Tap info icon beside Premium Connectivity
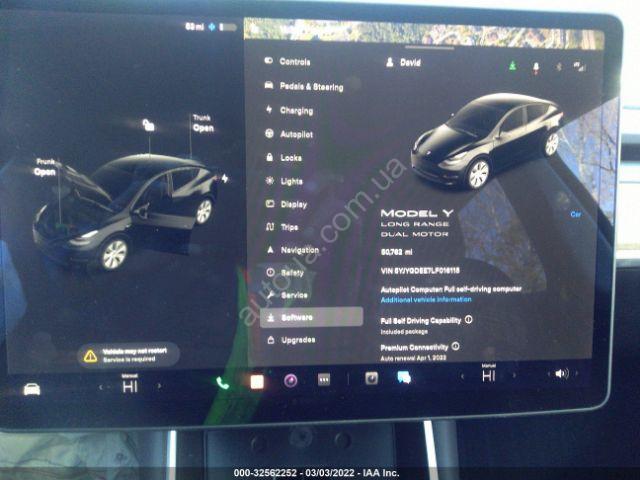The width and height of the screenshot is (640, 480). click(456, 347)
